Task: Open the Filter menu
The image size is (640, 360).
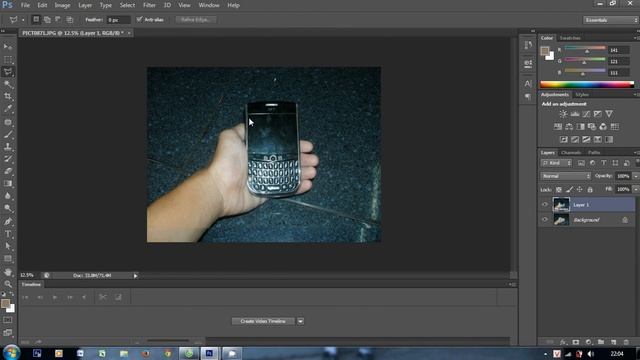Action: [x=149, y=5]
